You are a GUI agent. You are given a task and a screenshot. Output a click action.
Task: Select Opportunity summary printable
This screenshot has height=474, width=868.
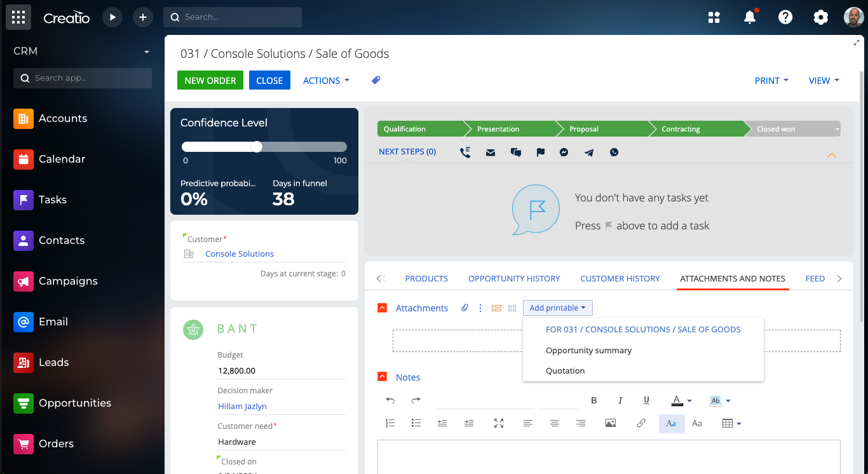pyautogui.click(x=588, y=350)
